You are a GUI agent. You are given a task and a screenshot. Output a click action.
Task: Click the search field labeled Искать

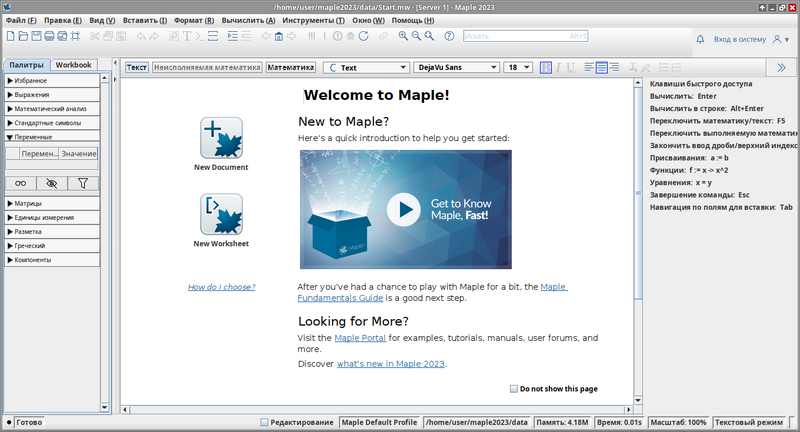(x=526, y=36)
